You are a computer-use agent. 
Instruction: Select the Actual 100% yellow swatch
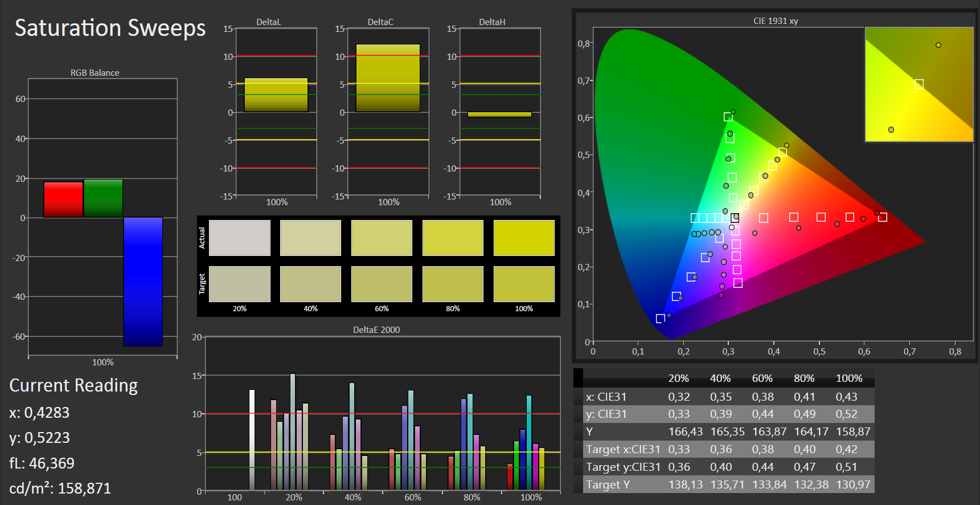(x=524, y=238)
